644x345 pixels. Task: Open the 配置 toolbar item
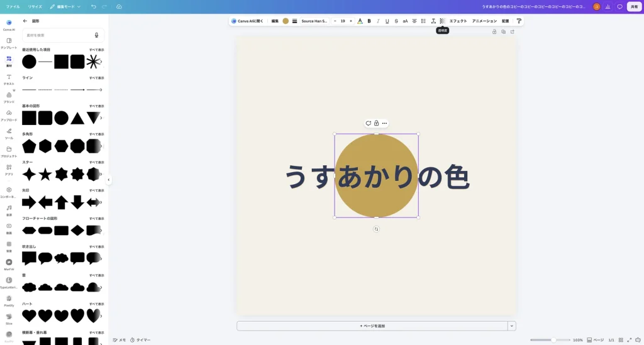coord(505,21)
